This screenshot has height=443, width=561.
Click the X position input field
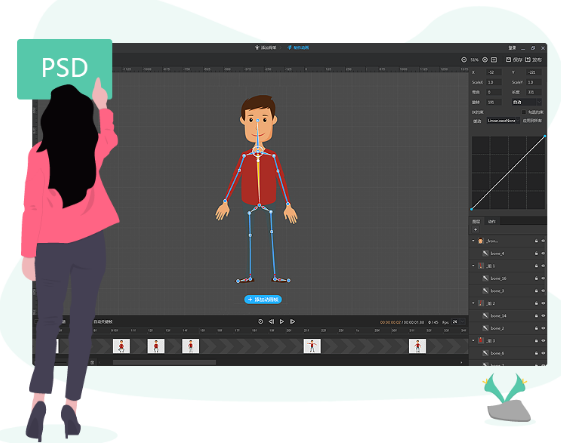[x=493, y=72]
